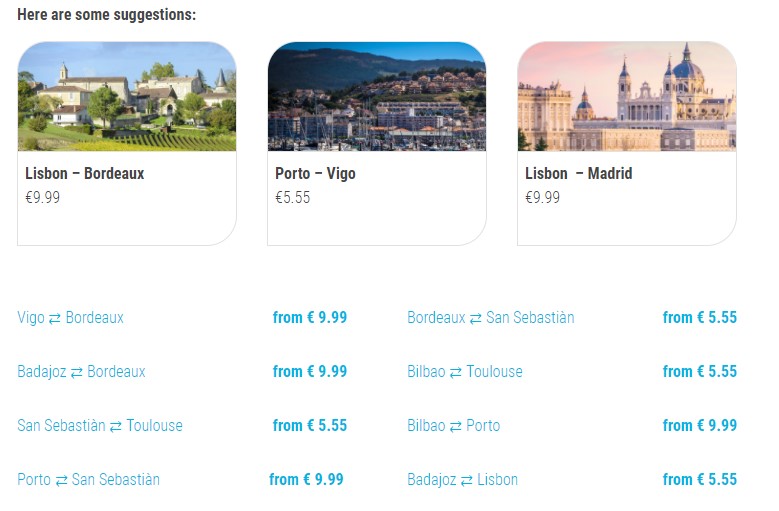Click the swap arrows icon in Porto ⇄ San Sebastiàn
The width and height of the screenshot is (779, 511).
point(62,480)
